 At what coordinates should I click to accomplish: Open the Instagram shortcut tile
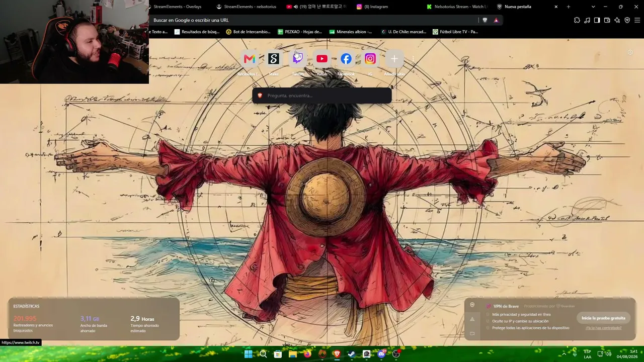point(370,59)
